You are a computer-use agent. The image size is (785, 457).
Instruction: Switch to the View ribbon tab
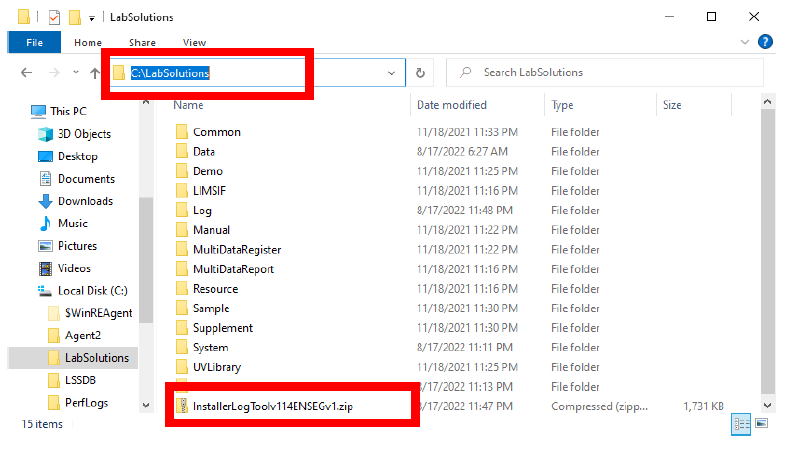coord(194,43)
